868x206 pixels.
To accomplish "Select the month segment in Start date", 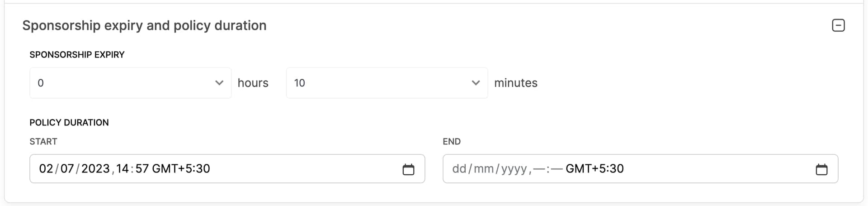I will point(67,169).
